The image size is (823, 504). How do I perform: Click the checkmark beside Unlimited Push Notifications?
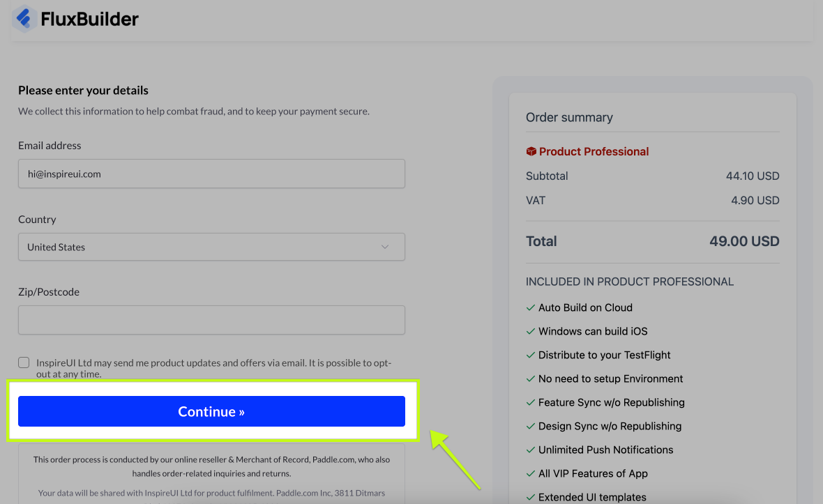[530, 450]
